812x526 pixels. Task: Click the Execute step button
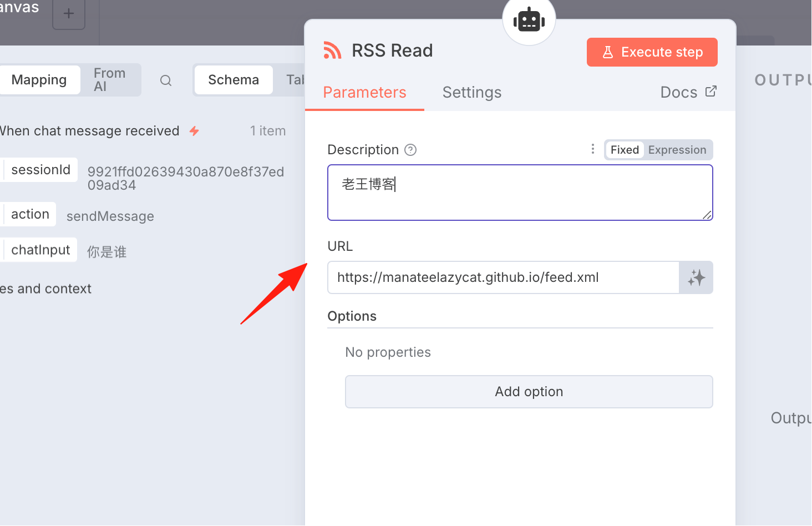652,52
